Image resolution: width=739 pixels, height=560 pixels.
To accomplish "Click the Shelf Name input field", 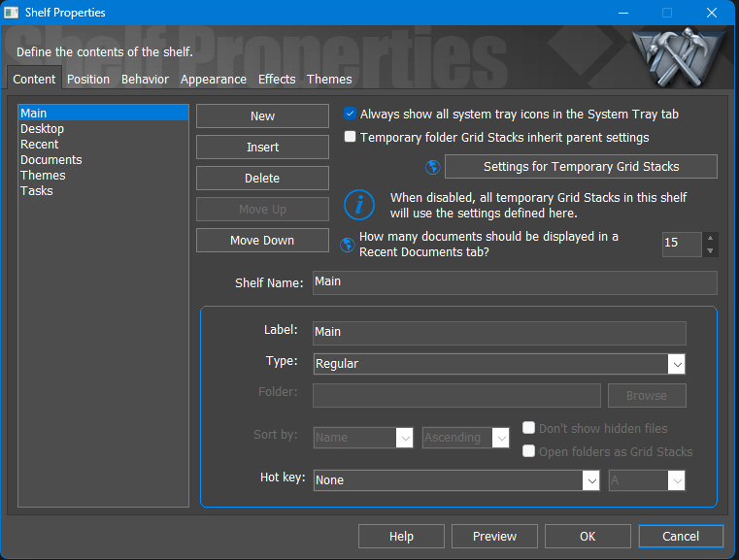I will tap(515, 282).
